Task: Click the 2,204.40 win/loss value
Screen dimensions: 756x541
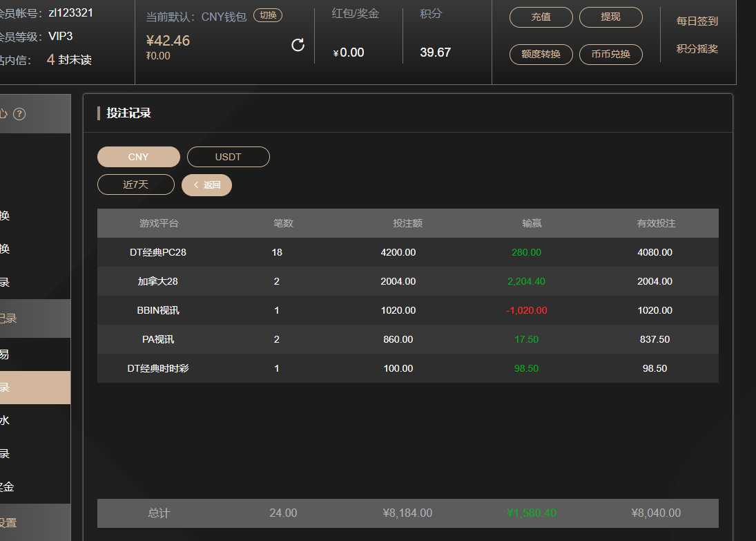Action: click(x=526, y=281)
